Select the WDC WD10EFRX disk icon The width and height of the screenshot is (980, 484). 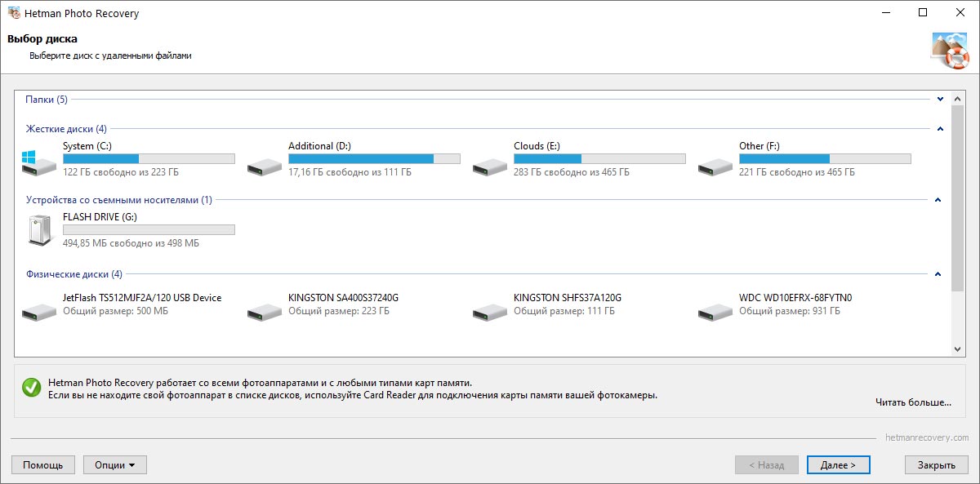[x=715, y=311]
